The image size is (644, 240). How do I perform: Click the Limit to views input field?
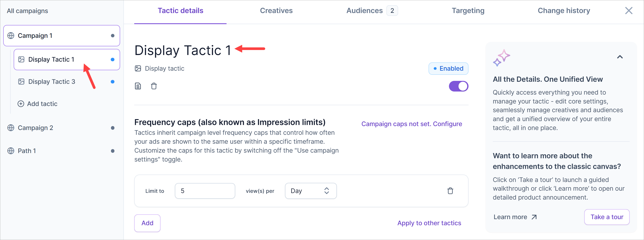point(205,191)
